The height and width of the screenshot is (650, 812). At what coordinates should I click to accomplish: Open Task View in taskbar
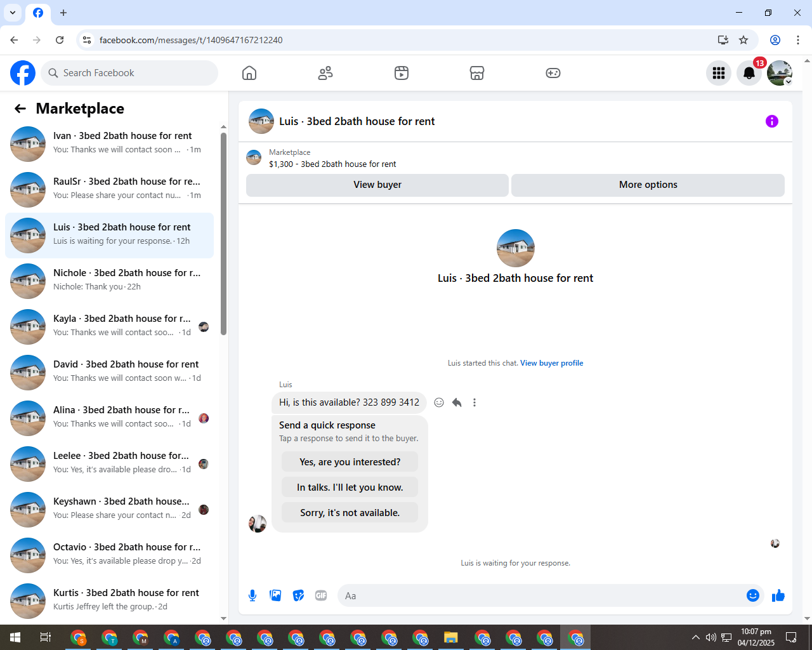(46, 637)
